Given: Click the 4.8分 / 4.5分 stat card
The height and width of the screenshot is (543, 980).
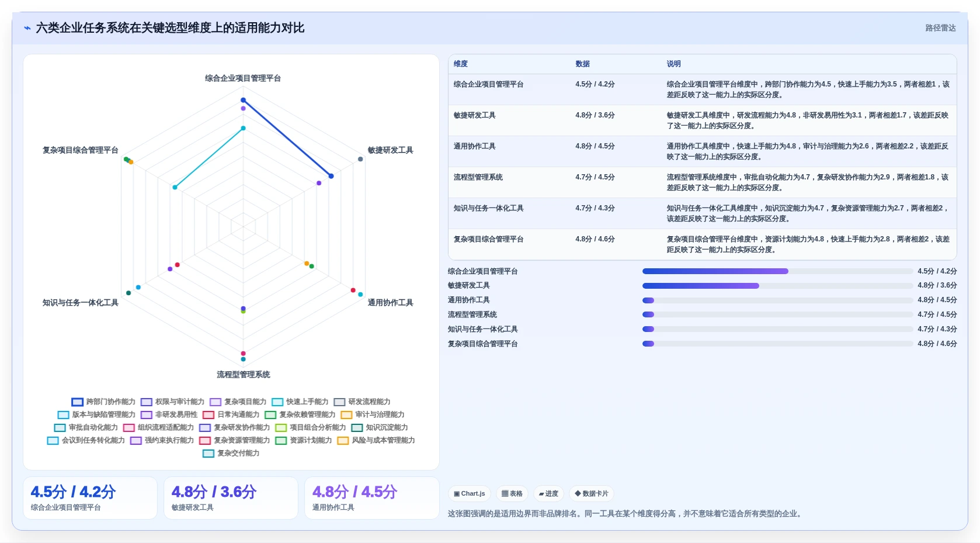Looking at the screenshot, I should pos(371,498).
